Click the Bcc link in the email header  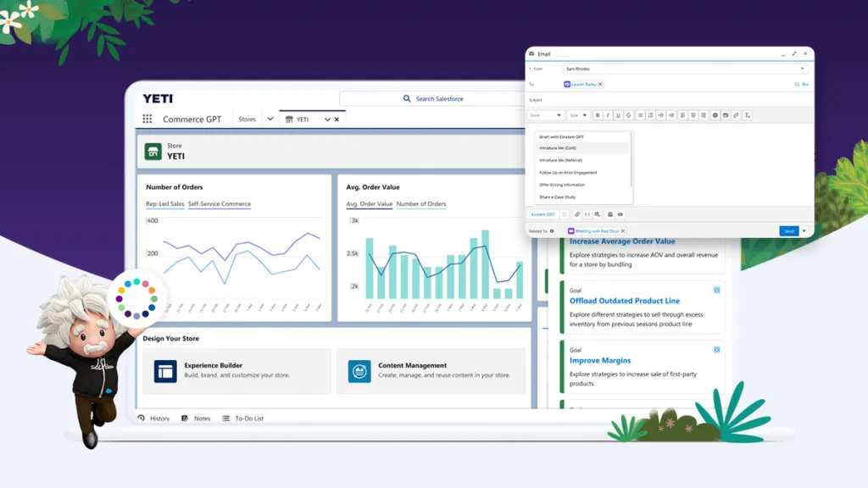pos(807,84)
